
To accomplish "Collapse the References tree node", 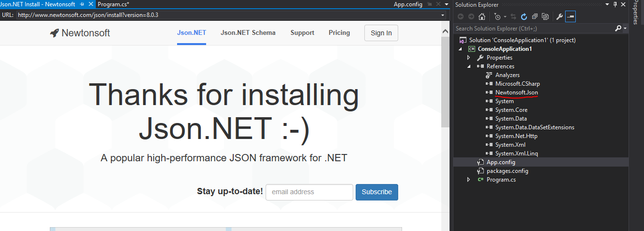I will click(468, 66).
